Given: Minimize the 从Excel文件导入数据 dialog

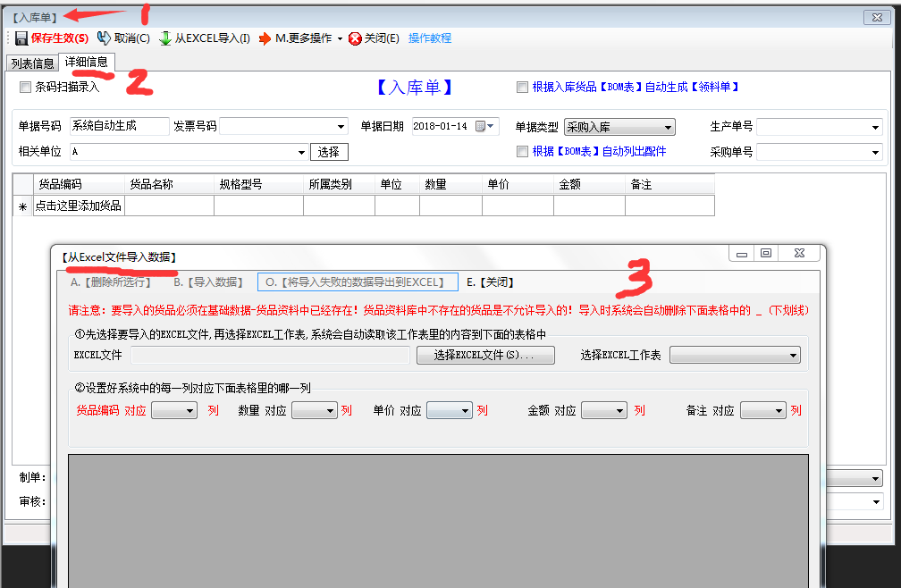Looking at the screenshot, I should coord(741,254).
